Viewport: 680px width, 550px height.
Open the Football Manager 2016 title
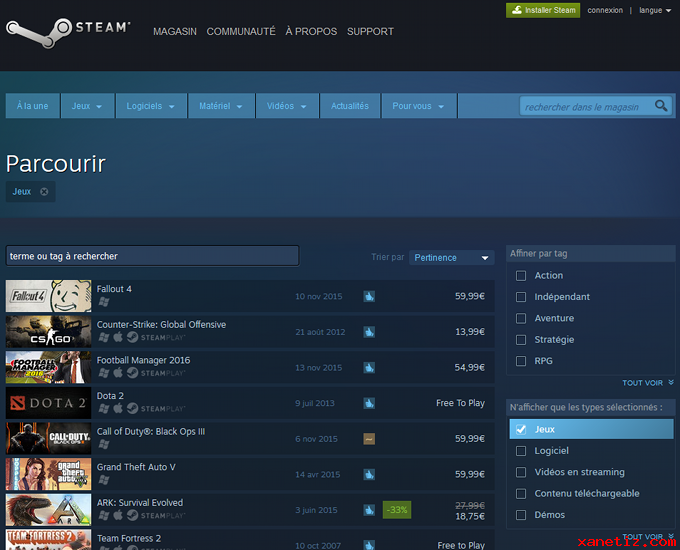(143, 360)
